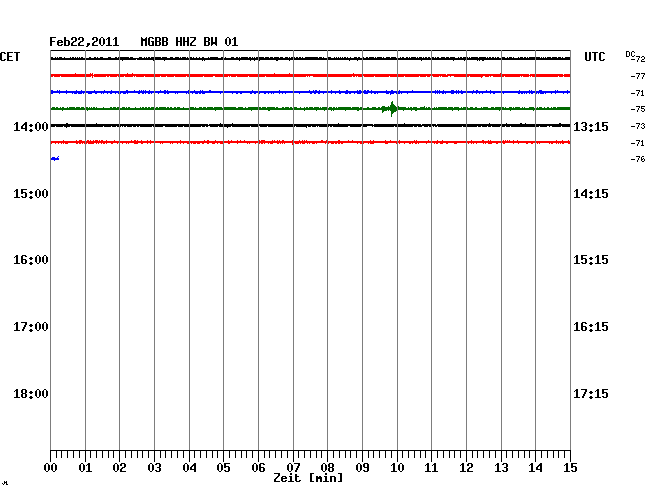The image size is (650, 494).
Task: Click minute tick label "00" on the axis
Action: pyautogui.click(x=51, y=468)
